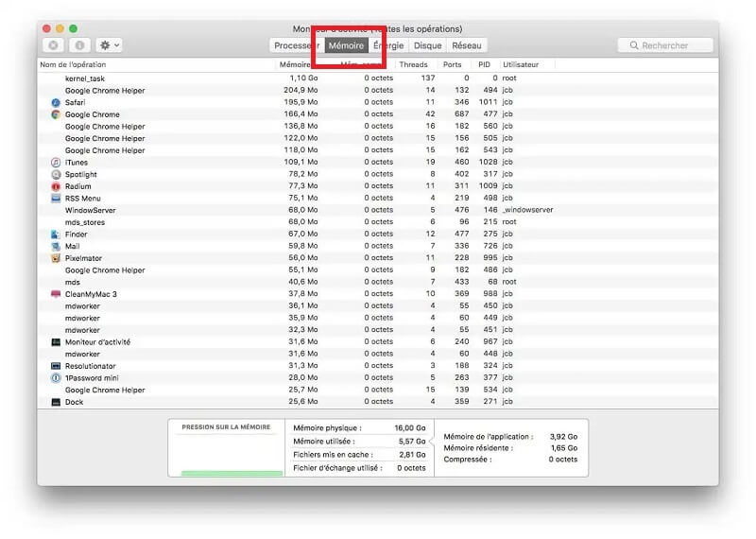Open the gear actions dropdown
The width and height of the screenshot is (756, 539).
(109, 45)
